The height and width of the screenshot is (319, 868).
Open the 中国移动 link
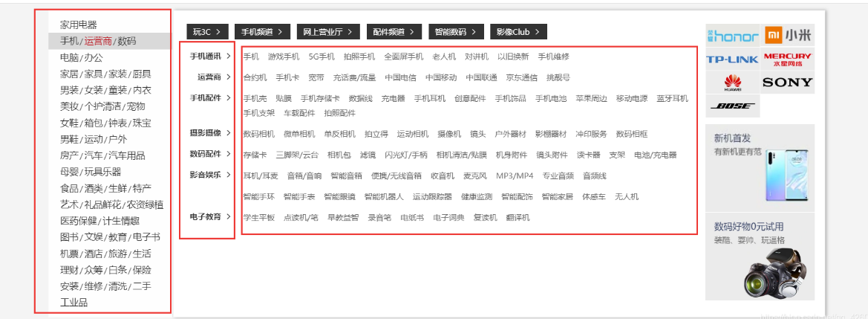pos(441,77)
